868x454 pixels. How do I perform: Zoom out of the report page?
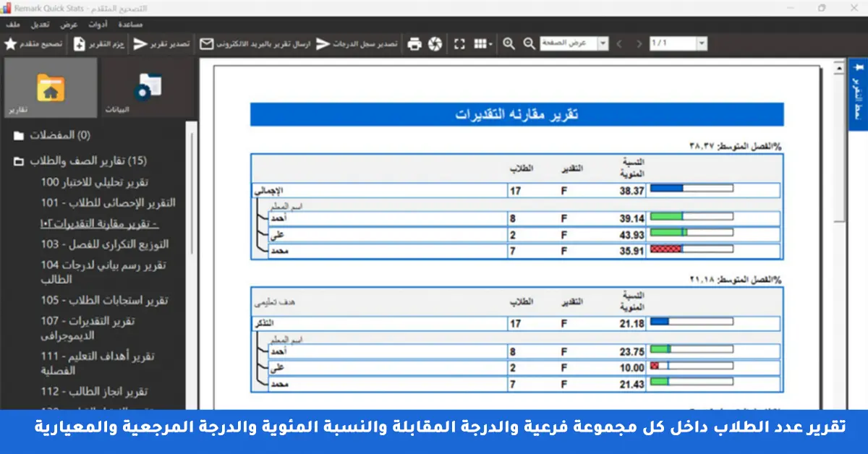529,44
